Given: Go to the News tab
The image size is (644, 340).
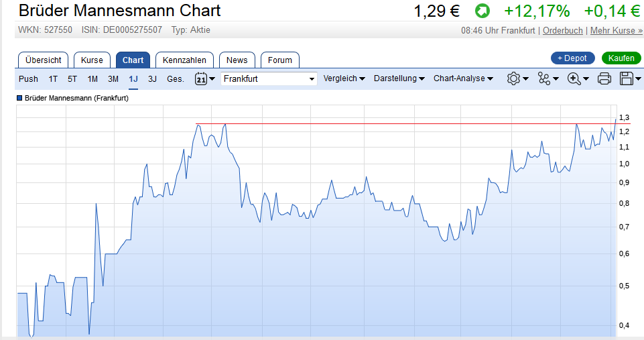Looking at the screenshot, I should pos(237,60).
